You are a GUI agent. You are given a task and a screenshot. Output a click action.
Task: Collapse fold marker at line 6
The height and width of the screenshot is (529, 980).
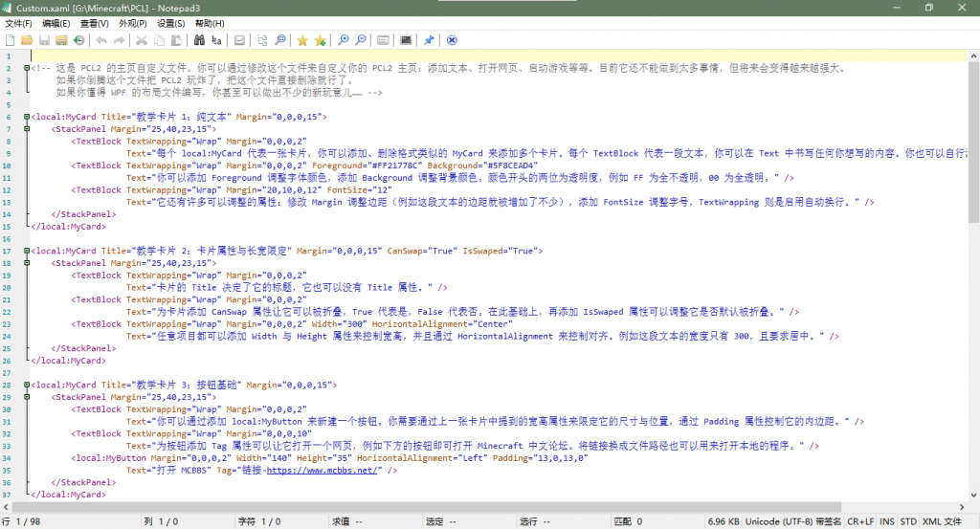[25, 117]
